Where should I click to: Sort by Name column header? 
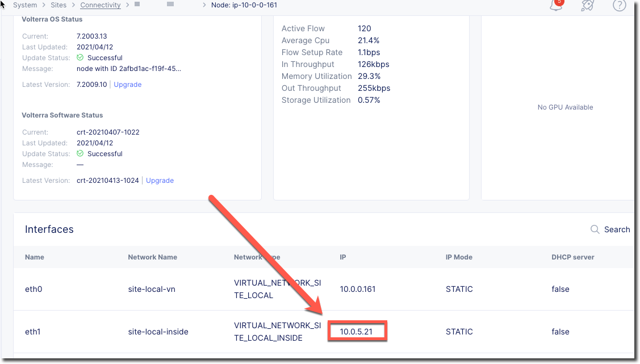(35, 257)
